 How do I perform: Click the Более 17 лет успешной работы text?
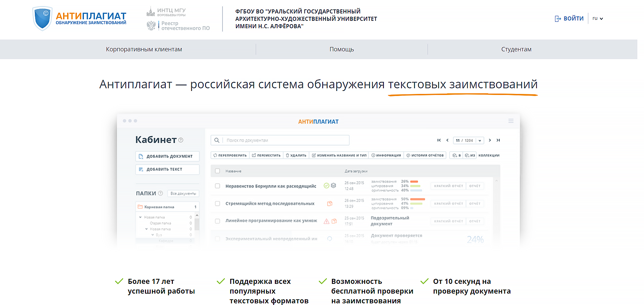(161, 286)
